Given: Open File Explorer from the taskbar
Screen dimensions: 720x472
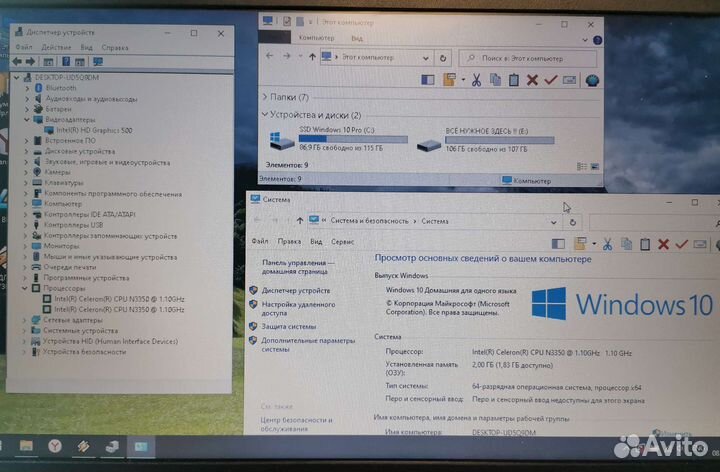Looking at the screenshot, I should tap(26, 446).
